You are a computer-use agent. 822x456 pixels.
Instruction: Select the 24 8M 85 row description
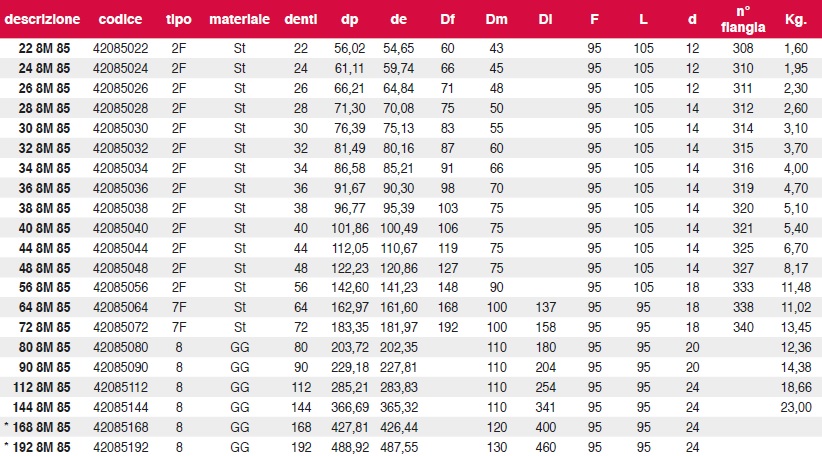tap(44, 69)
